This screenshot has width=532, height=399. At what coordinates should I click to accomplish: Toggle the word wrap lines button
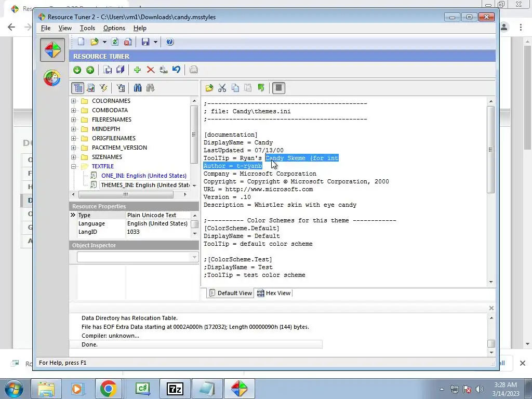coord(278,88)
